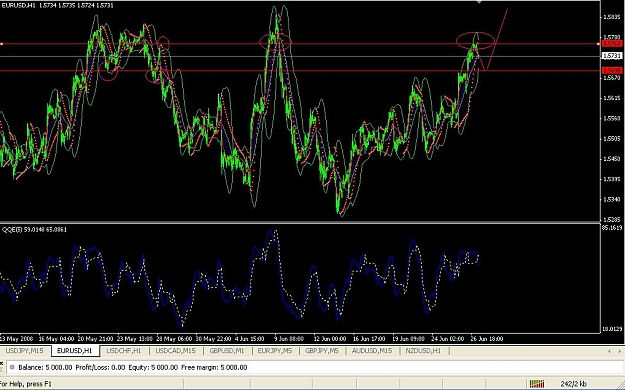
Task: Click the 16 Jun 17:00 time axis label
Action: tap(369, 339)
